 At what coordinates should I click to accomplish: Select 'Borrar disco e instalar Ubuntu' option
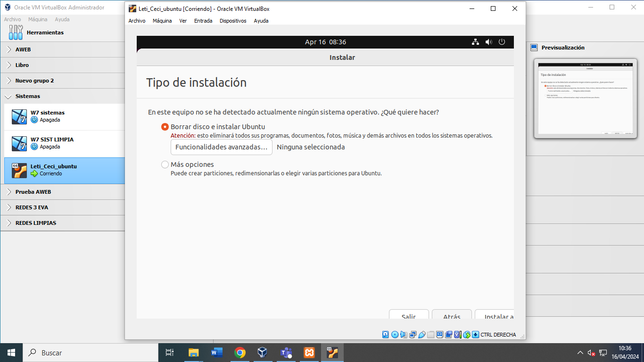[x=165, y=127]
